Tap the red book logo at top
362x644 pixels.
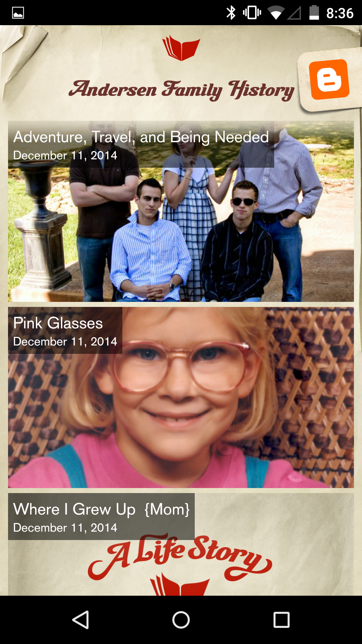(181, 48)
